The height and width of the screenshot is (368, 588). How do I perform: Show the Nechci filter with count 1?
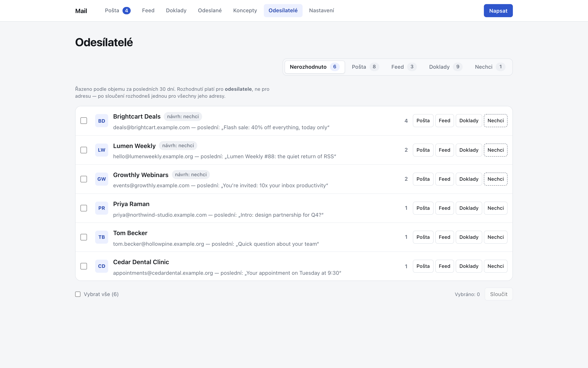[x=490, y=67]
